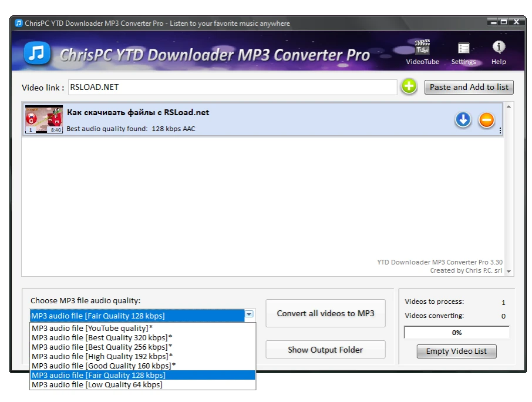This screenshot has width=532, height=402.
Task: Click the blue music note app logo
Action: [x=37, y=53]
